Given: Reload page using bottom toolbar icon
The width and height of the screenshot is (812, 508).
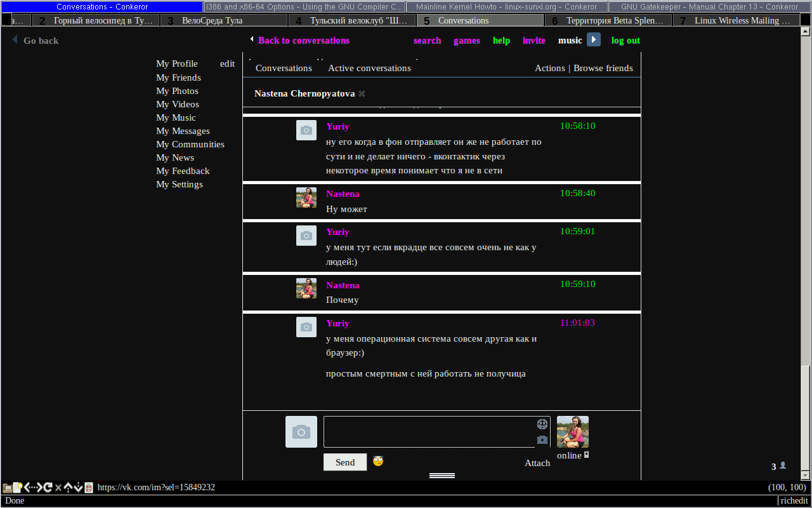Looking at the screenshot, I should pyautogui.click(x=48, y=488).
